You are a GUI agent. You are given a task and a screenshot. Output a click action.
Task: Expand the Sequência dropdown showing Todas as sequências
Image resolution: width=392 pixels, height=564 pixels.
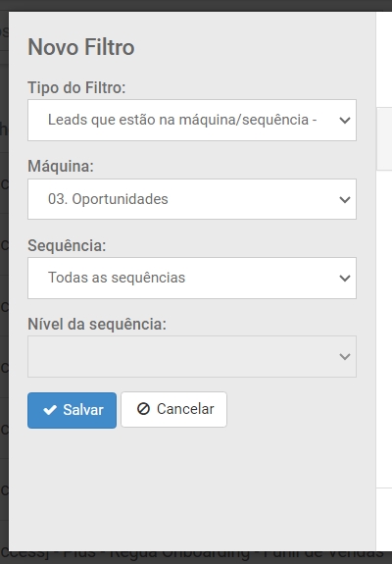(192, 278)
